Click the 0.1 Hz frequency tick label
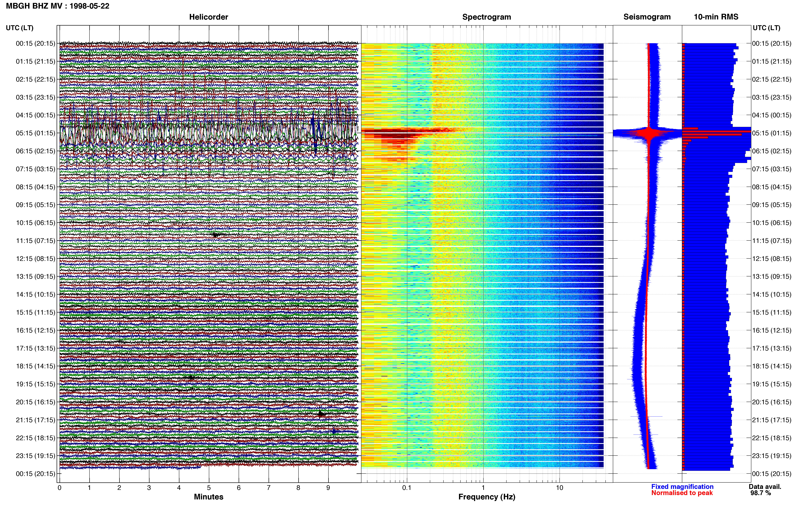The height and width of the screenshot is (508, 812). 407,488
